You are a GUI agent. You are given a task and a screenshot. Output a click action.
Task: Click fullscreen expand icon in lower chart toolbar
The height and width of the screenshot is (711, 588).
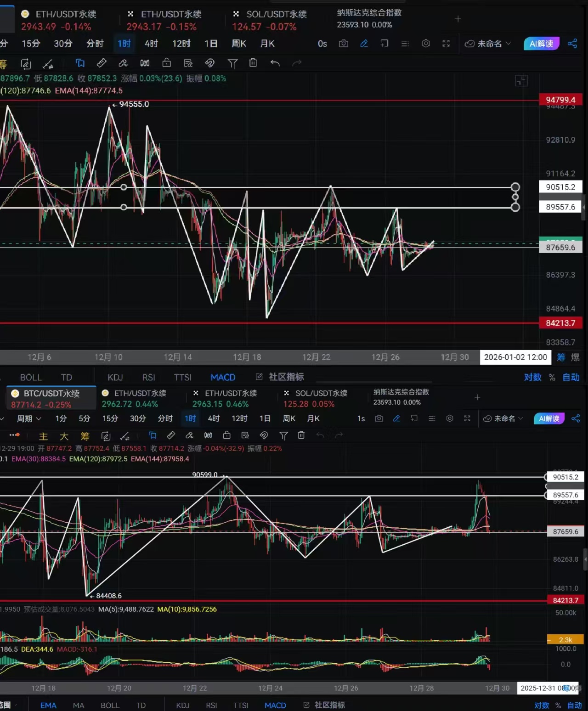(x=467, y=418)
